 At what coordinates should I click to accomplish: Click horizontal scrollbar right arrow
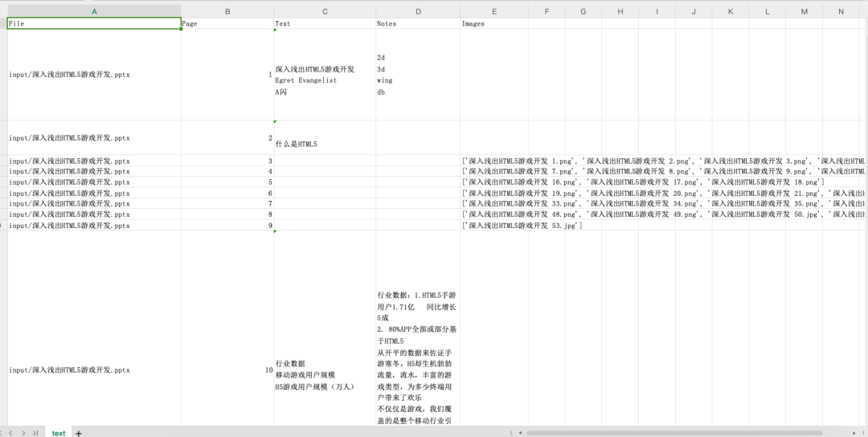tap(854, 433)
